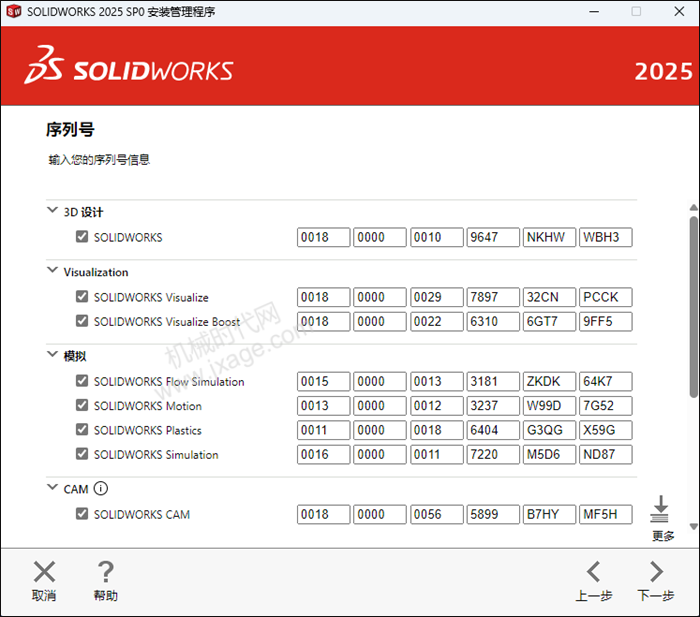Click CAM serial field B7HY
The height and width of the screenshot is (617, 700).
pos(550,514)
